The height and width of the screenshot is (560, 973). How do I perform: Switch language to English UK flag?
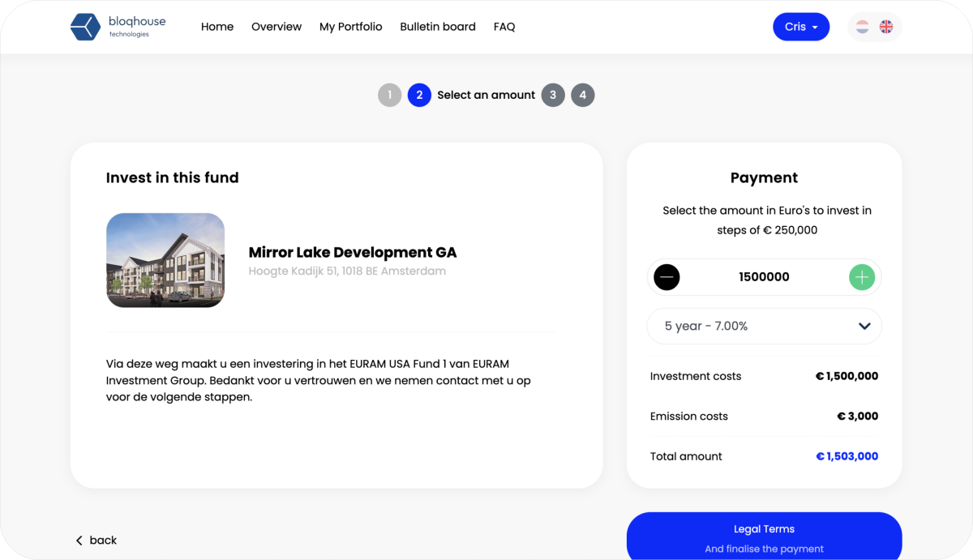click(x=886, y=27)
